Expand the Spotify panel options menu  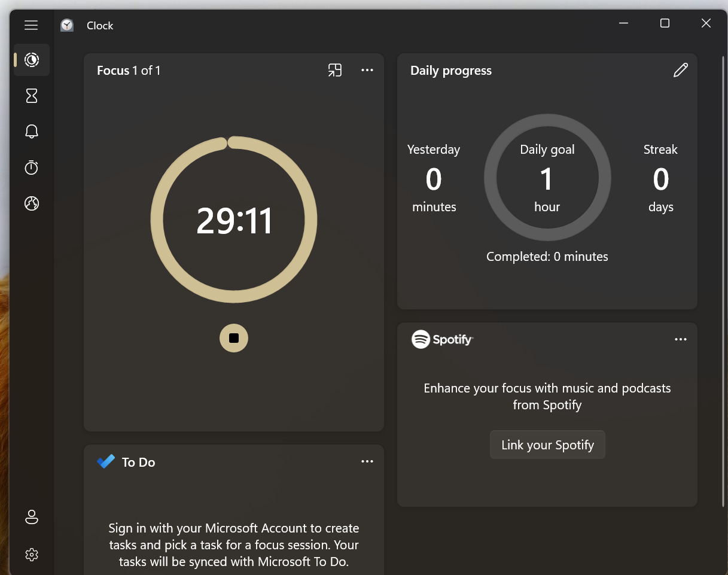681,339
